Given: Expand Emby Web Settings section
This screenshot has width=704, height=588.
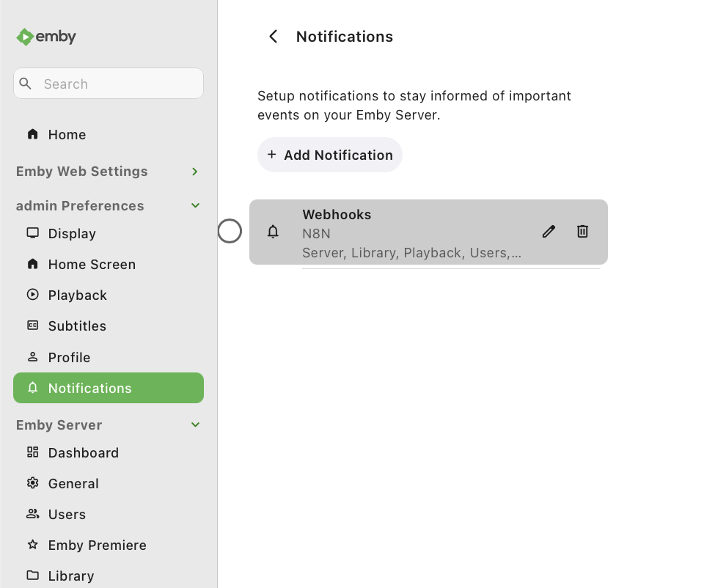Looking at the screenshot, I should coord(195,172).
